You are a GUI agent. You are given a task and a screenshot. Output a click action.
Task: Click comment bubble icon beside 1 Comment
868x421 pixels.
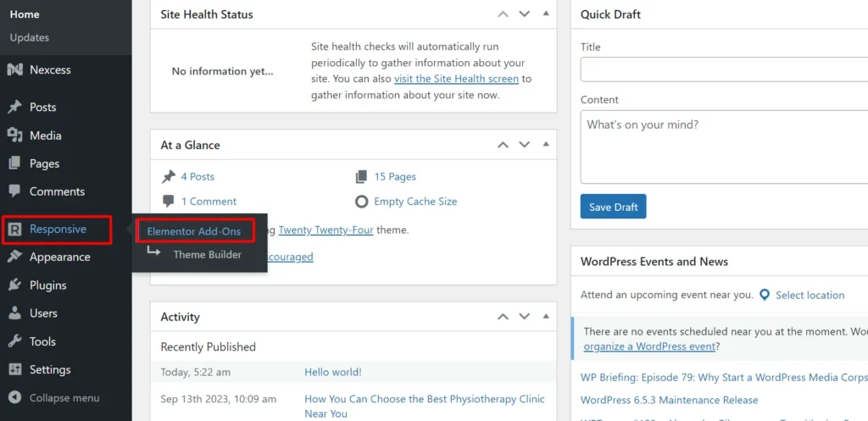(169, 202)
